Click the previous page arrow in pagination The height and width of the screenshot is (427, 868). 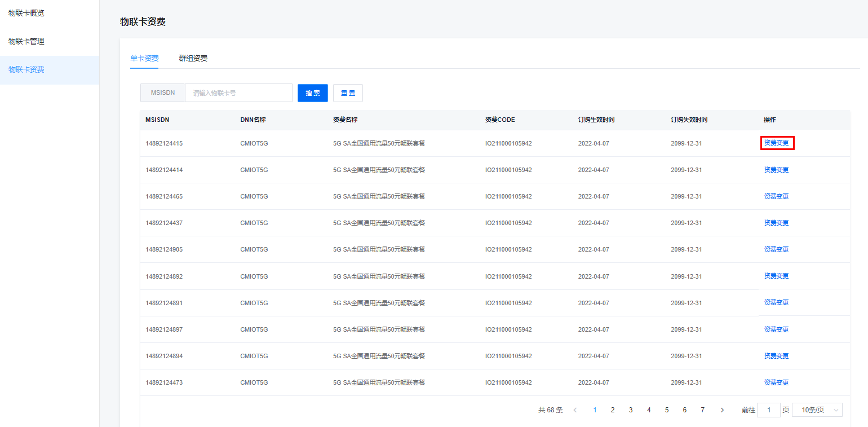pyautogui.click(x=575, y=410)
